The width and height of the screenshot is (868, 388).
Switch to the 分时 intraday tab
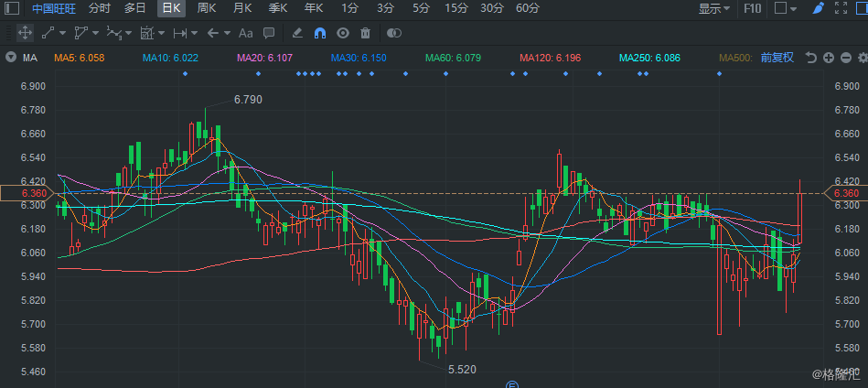100,8
